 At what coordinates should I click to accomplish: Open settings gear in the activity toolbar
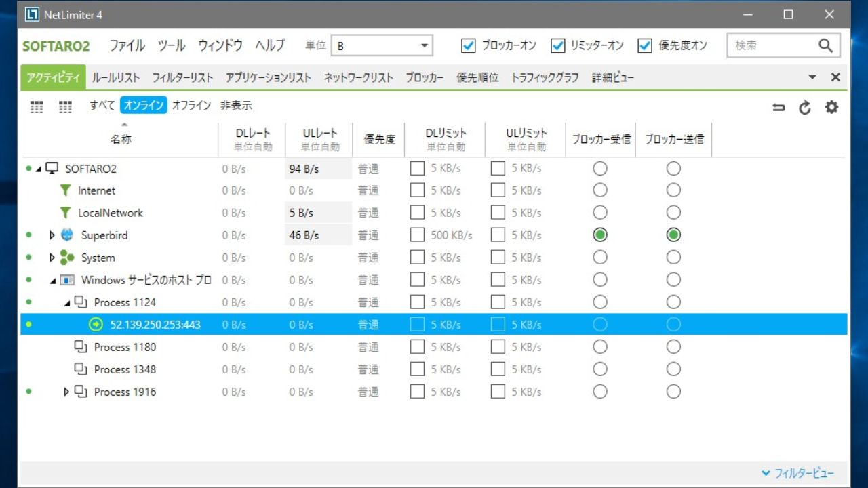click(831, 107)
